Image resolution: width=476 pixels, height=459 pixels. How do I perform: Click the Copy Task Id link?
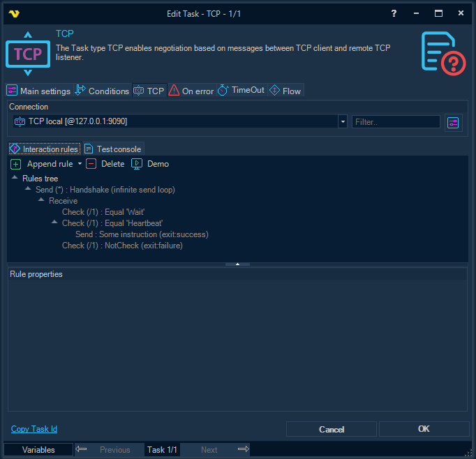click(34, 429)
